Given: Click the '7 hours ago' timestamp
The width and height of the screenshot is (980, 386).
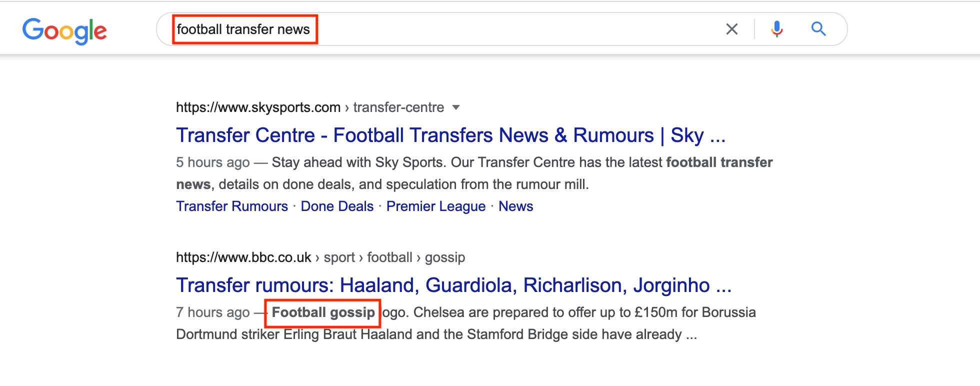Looking at the screenshot, I should pos(212,312).
